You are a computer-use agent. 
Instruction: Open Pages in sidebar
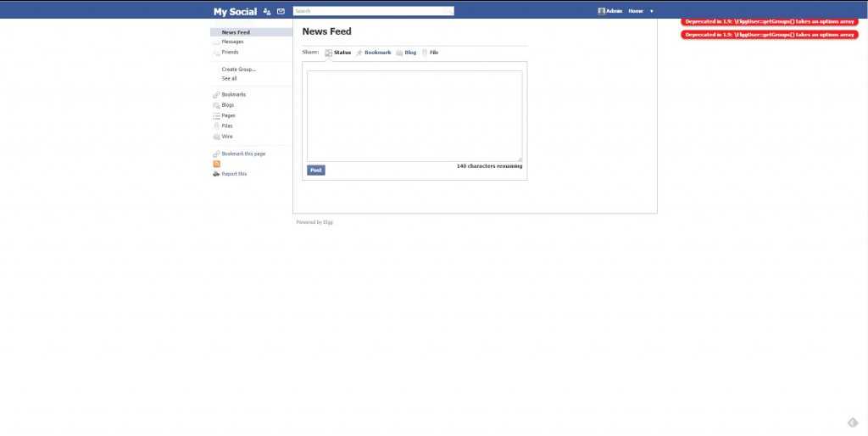point(228,116)
